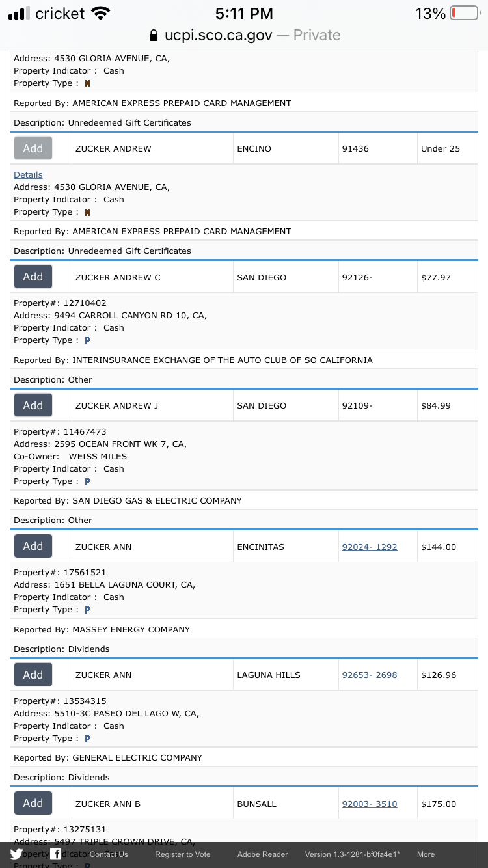Click the Facebook icon in footer

click(57, 854)
